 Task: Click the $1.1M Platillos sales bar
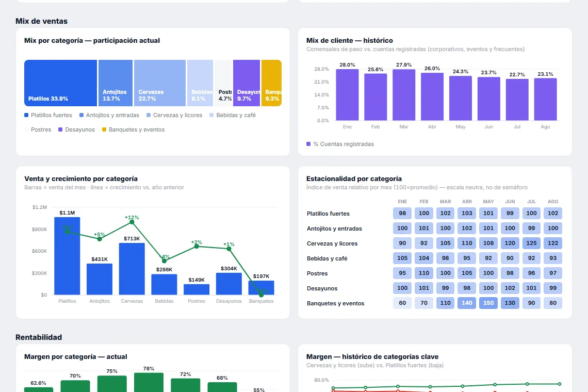coord(67,256)
